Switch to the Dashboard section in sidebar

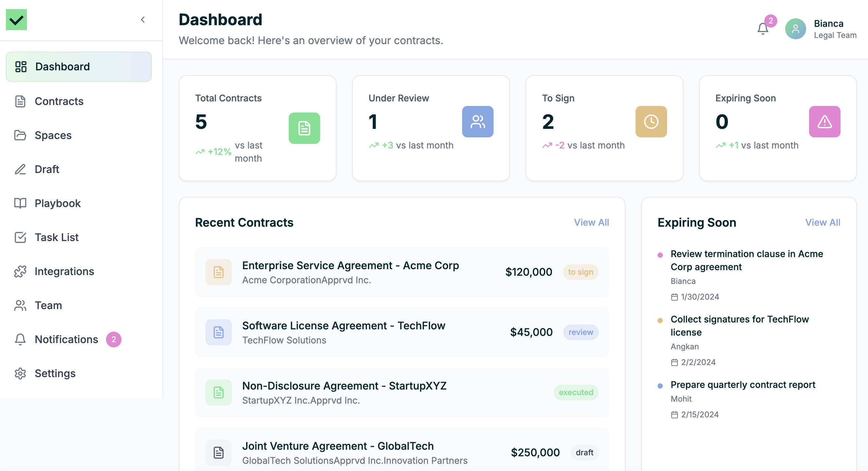(x=63, y=66)
